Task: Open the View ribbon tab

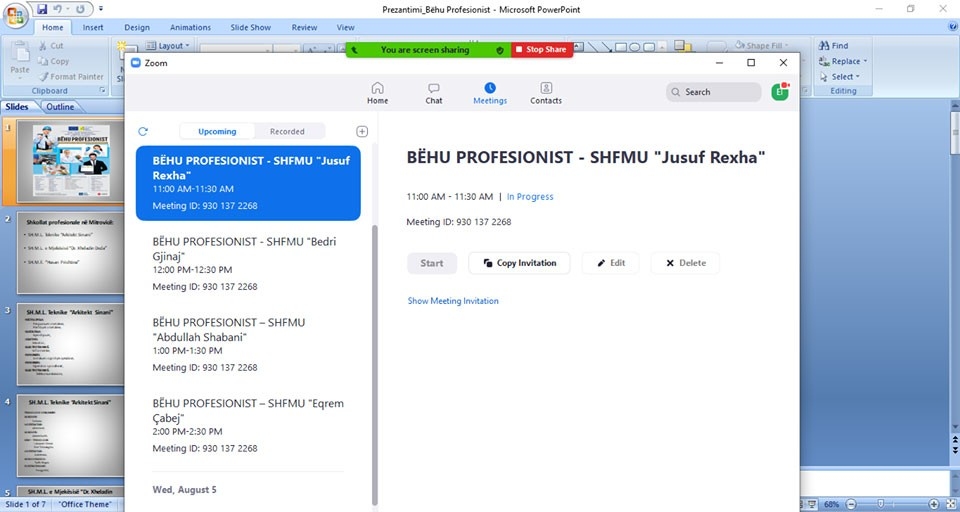Action: pos(345,28)
